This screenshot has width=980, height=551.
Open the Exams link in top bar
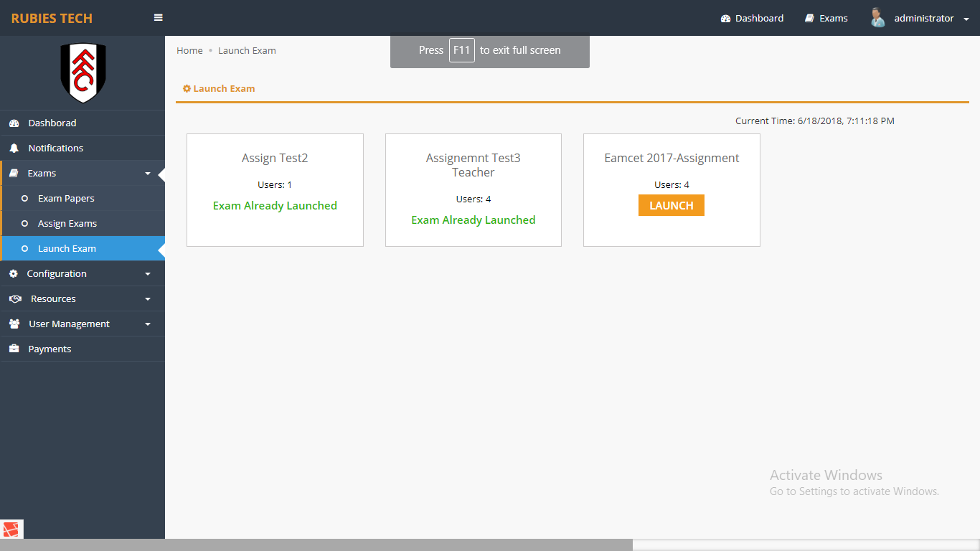826,19
